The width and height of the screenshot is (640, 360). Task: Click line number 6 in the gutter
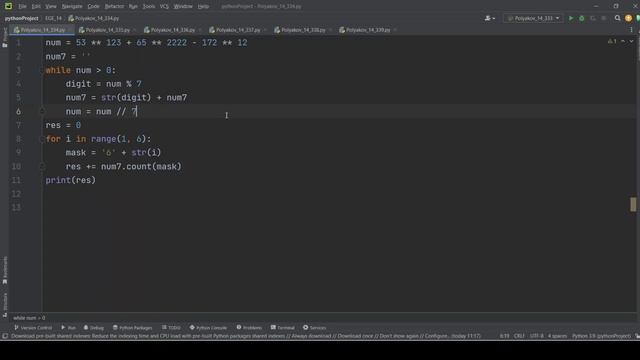(18, 111)
